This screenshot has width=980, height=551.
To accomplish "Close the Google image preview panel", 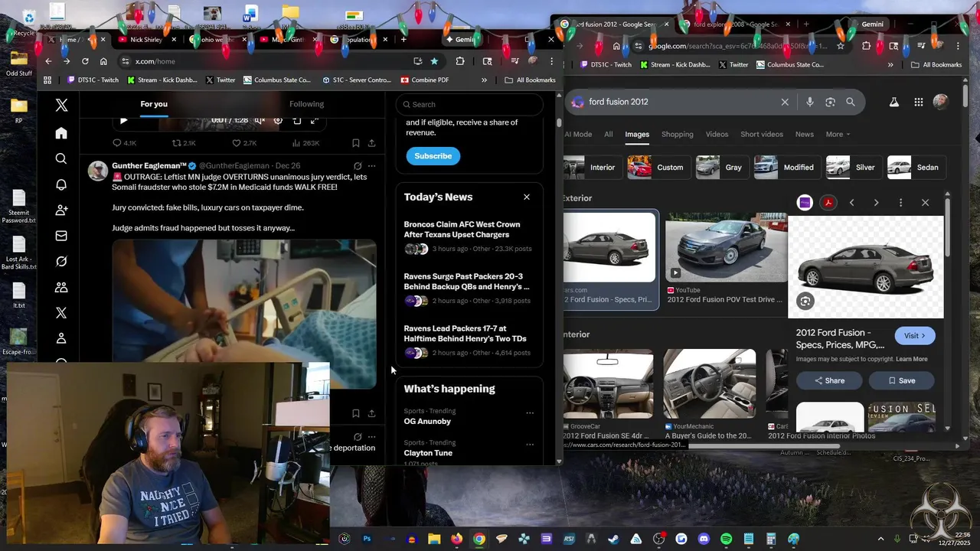I will [925, 203].
